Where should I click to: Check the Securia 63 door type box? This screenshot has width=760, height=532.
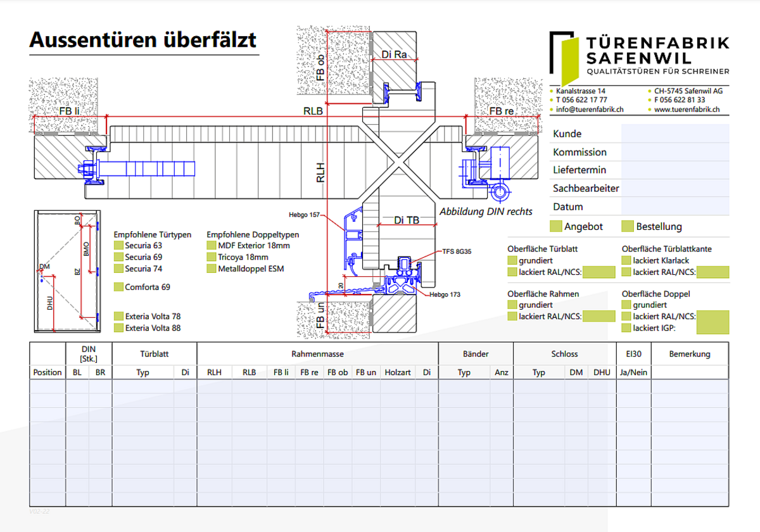click(118, 245)
